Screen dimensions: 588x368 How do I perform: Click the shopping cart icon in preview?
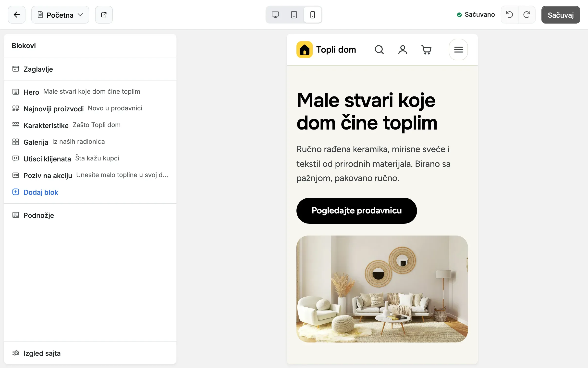point(426,50)
